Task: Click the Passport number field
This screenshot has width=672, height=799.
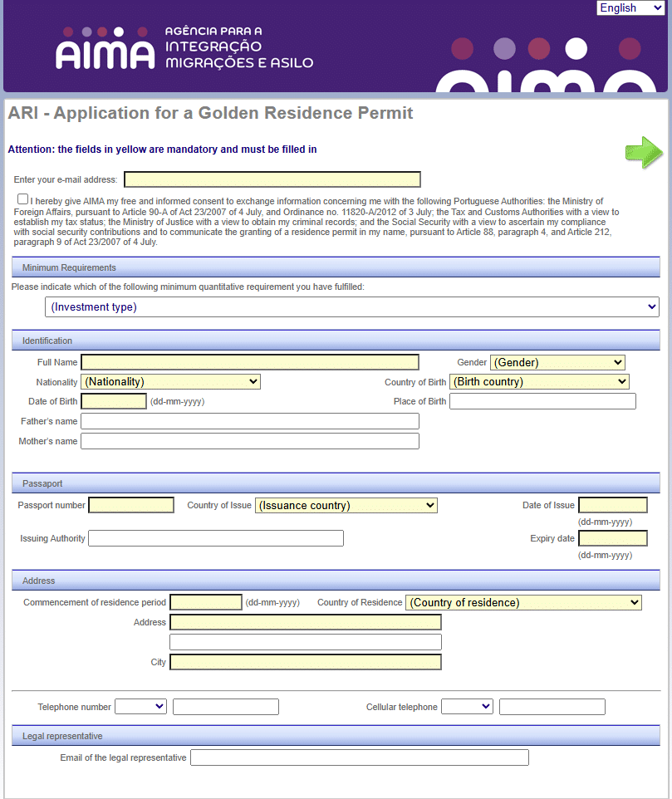Action: pos(131,505)
